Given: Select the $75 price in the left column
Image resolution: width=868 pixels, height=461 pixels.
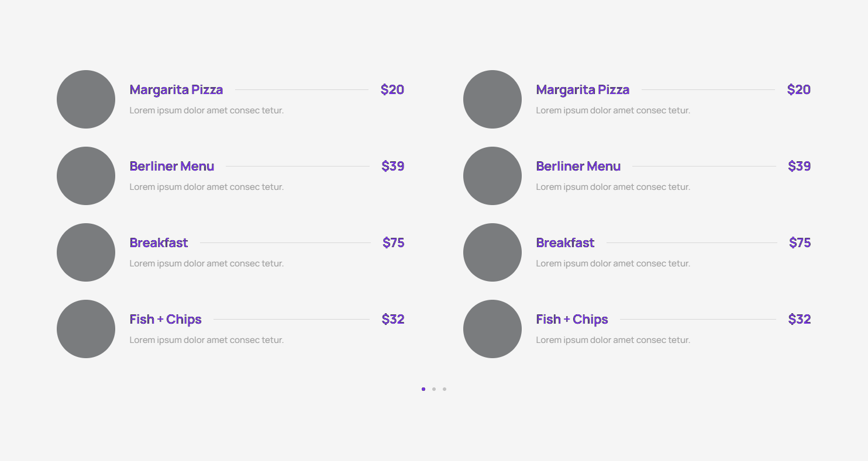Looking at the screenshot, I should coord(393,243).
